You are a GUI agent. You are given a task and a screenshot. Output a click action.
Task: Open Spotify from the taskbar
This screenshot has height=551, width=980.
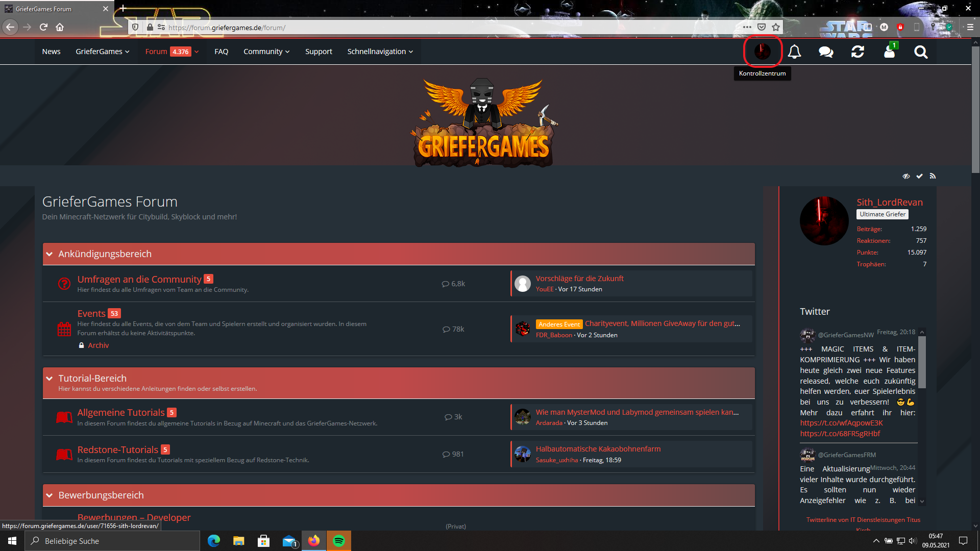(x=339, y=541)
